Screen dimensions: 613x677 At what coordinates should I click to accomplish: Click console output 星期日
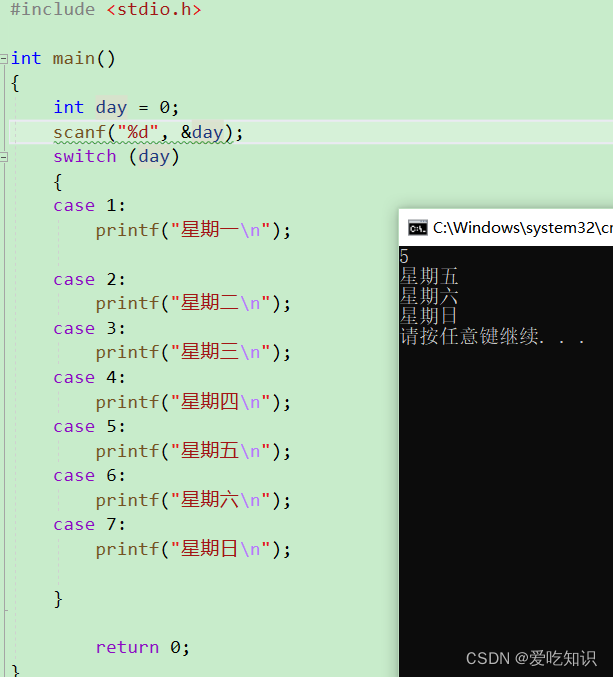[x=429, y=316]
